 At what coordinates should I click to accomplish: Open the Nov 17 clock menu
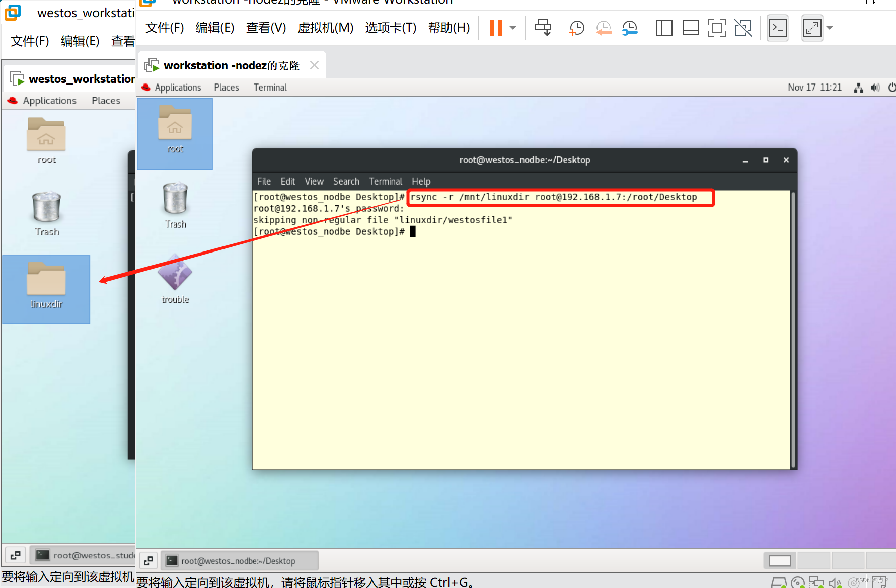pos(814,87)
